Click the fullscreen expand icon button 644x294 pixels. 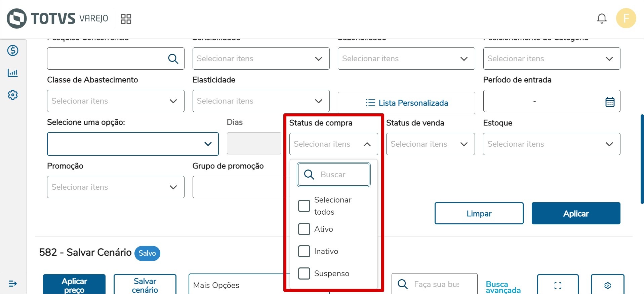pos(558,285)
